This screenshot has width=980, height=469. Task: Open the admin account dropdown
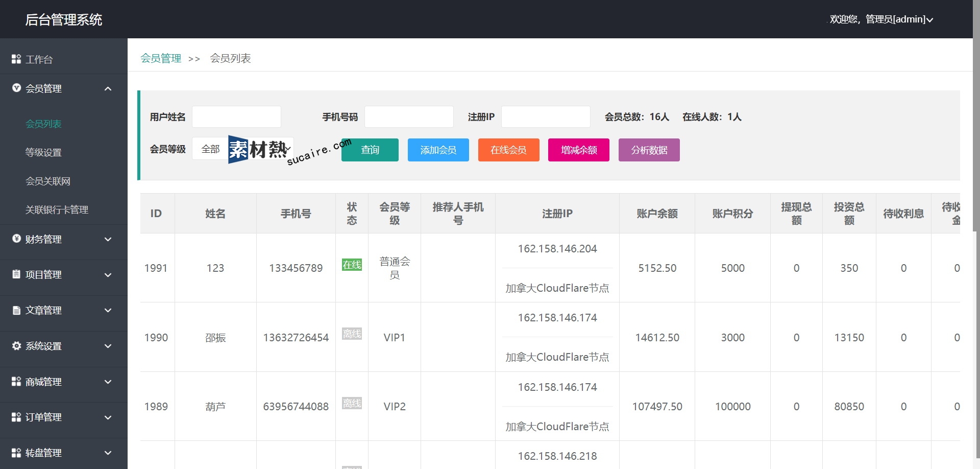tap(881, 19)
